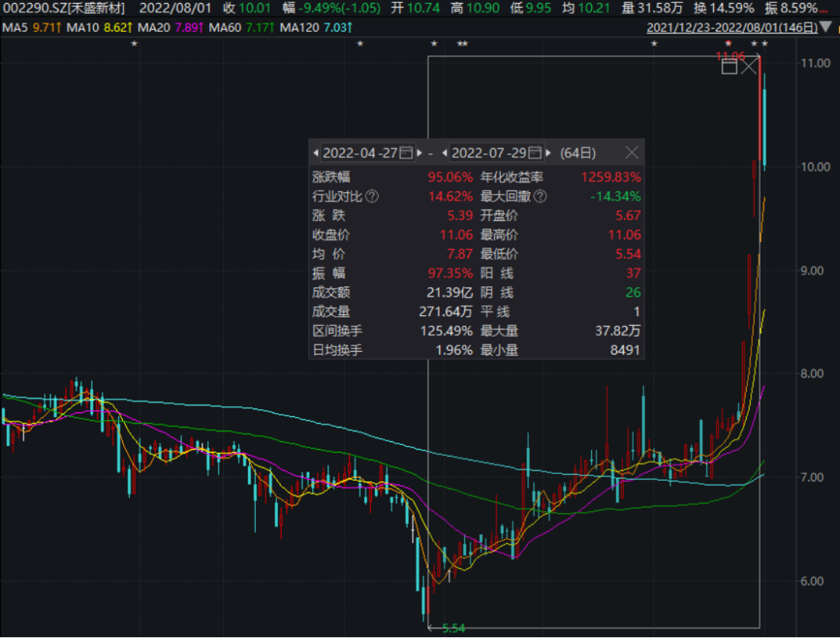The image size is (840, 638).
Task: Open calendar picker for end date 2022-07-29
Action: tap(535, 152)
